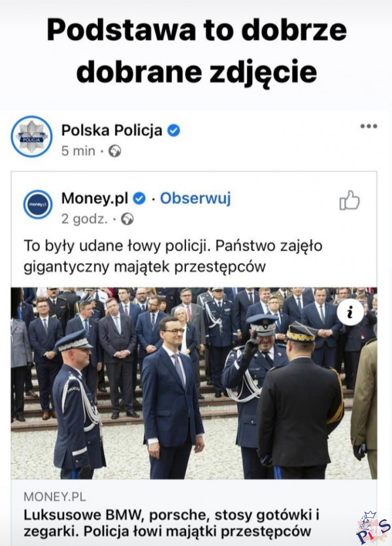Click the MONEY.PL source domain label
This screenshot has height=546, width=392.
pos(55,496)
